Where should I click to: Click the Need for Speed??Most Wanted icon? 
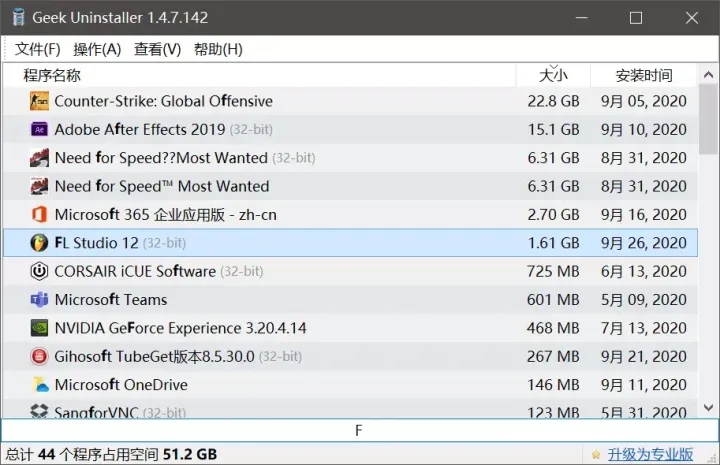[39, 158]
